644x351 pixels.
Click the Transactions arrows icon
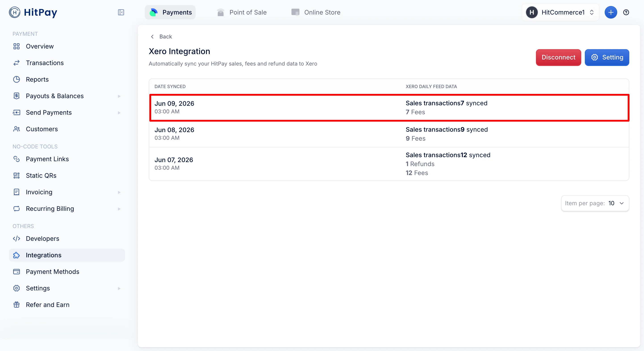17,63
